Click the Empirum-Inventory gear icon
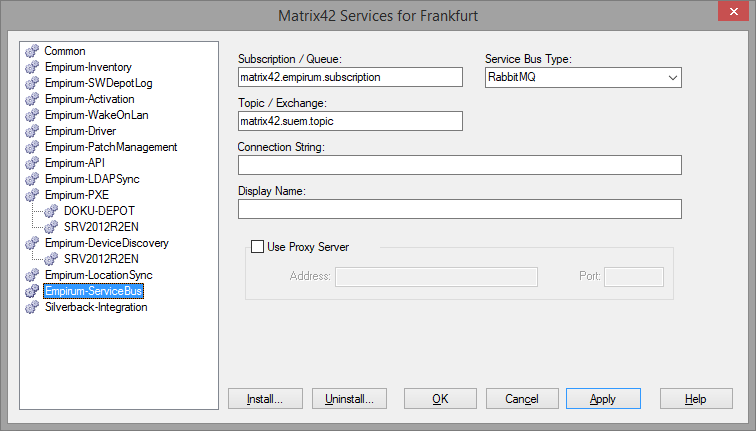The width and height of the screenshot is (756, 431). [32, 67]
